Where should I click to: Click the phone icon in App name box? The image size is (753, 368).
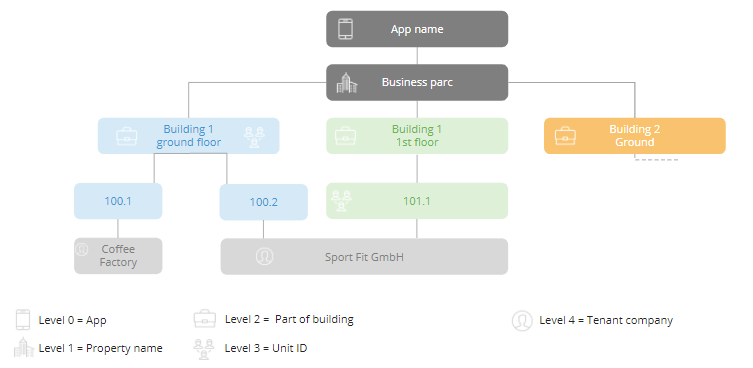345,29
